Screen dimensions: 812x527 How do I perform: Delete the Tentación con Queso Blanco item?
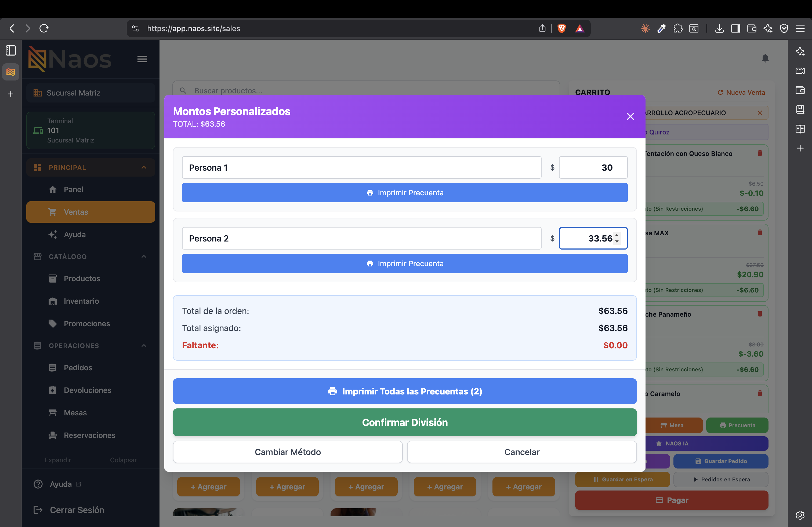[759, 153]
